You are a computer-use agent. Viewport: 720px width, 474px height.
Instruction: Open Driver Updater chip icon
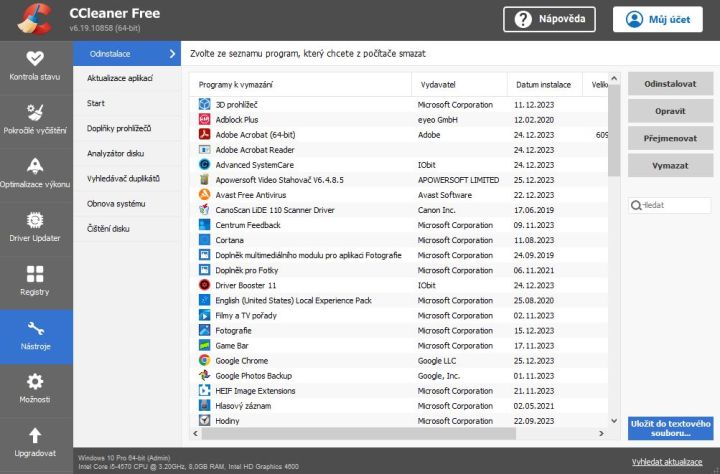point(35,220)
